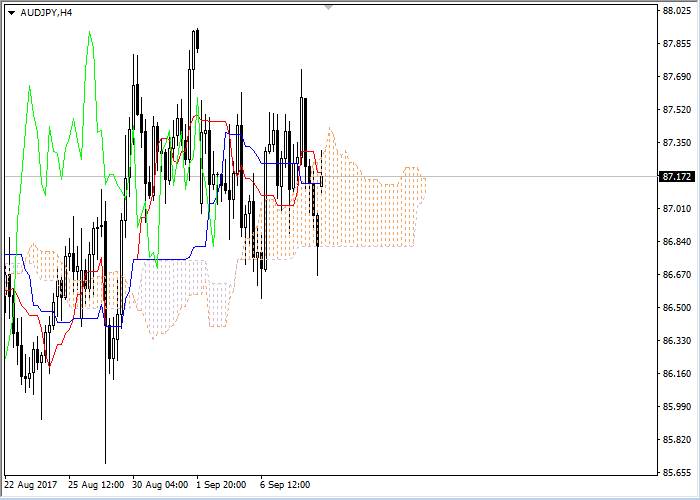The image size is (700, 500).
Task: Click the 86.670 price axis label
Action: coord(677,275)
